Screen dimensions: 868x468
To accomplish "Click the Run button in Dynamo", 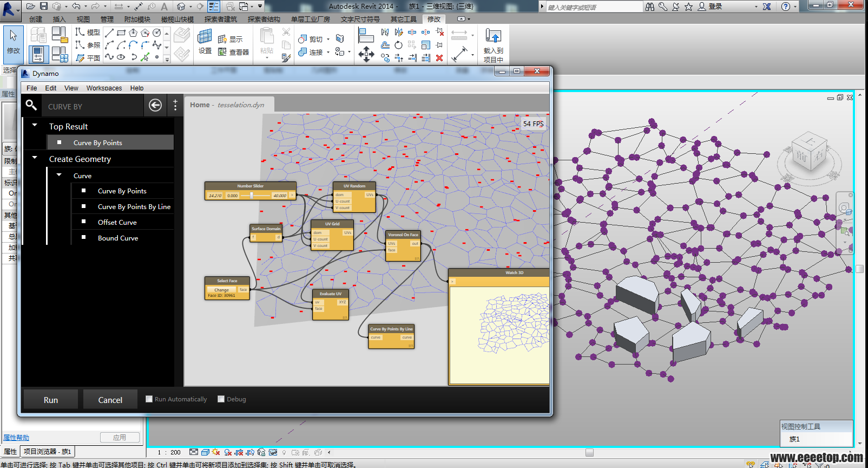I will [51, 400].
